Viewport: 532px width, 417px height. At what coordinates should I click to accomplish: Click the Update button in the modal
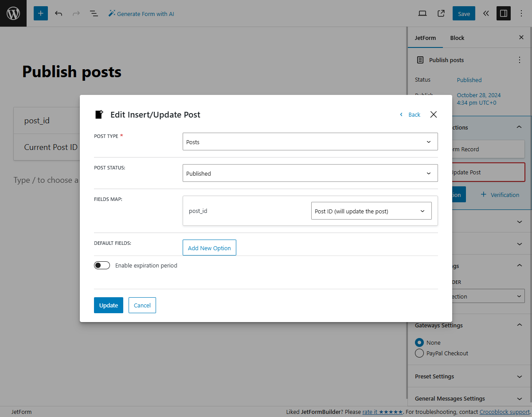point(108,305)
